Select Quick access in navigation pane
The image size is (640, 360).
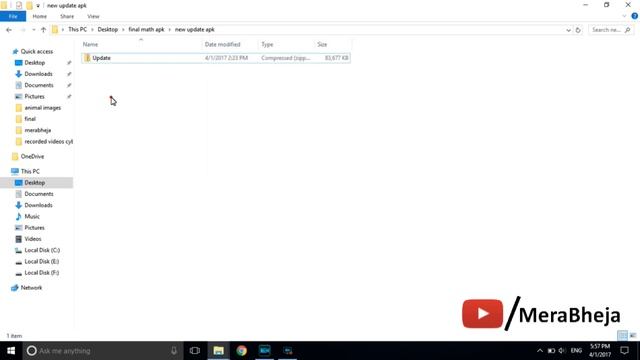(37, 51)
